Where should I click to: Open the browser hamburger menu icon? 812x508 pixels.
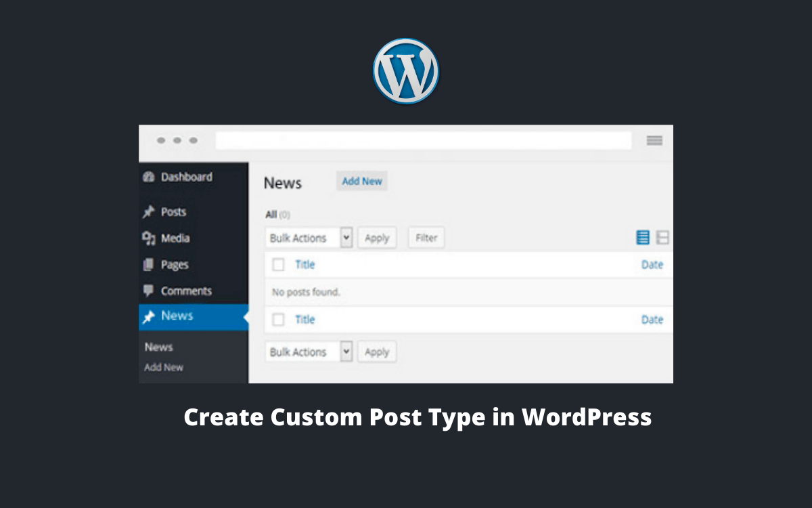click(x=654, y=140)
